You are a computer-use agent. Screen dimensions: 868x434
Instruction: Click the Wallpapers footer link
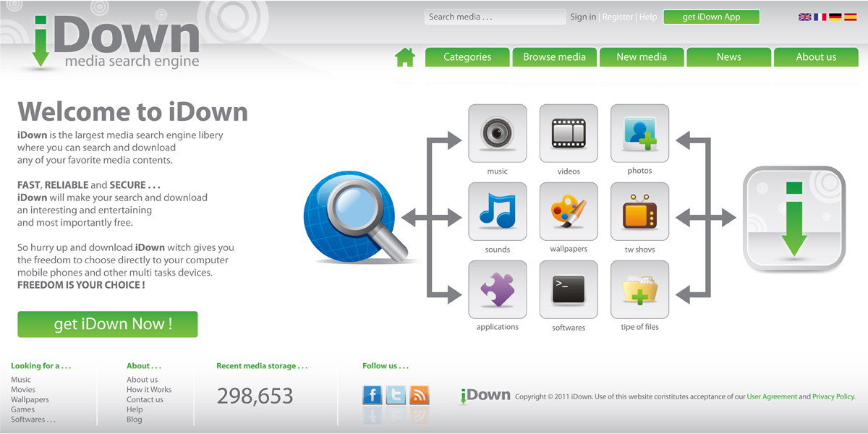click(x=30, y=400)
